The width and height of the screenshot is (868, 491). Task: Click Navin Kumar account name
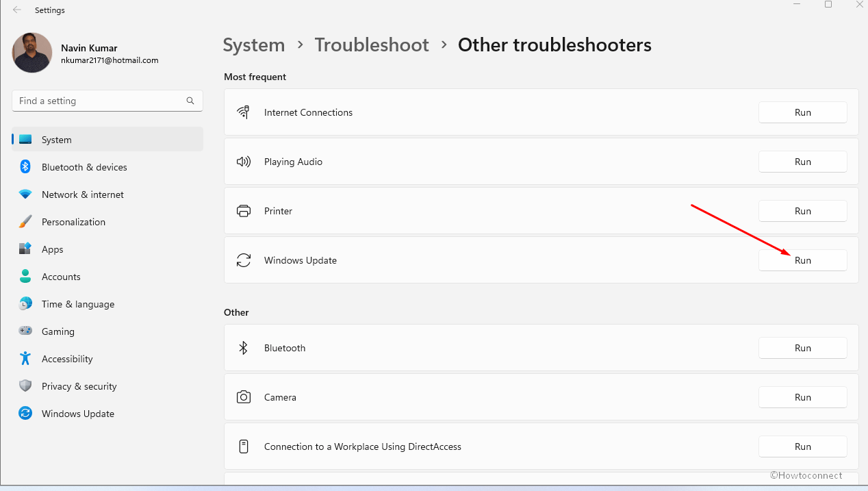pyautogui.click(x=89, y=48)
